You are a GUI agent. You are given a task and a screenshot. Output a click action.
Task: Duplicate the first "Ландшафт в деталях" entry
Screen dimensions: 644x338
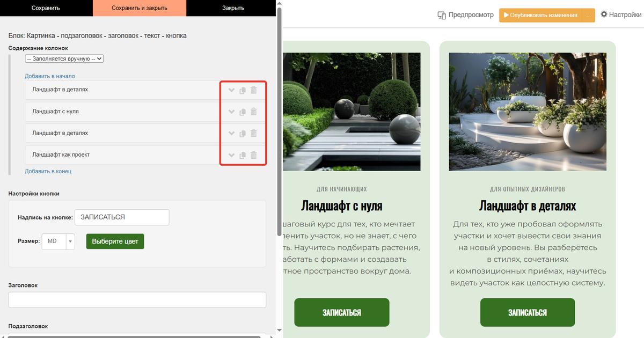click(242, 90)
